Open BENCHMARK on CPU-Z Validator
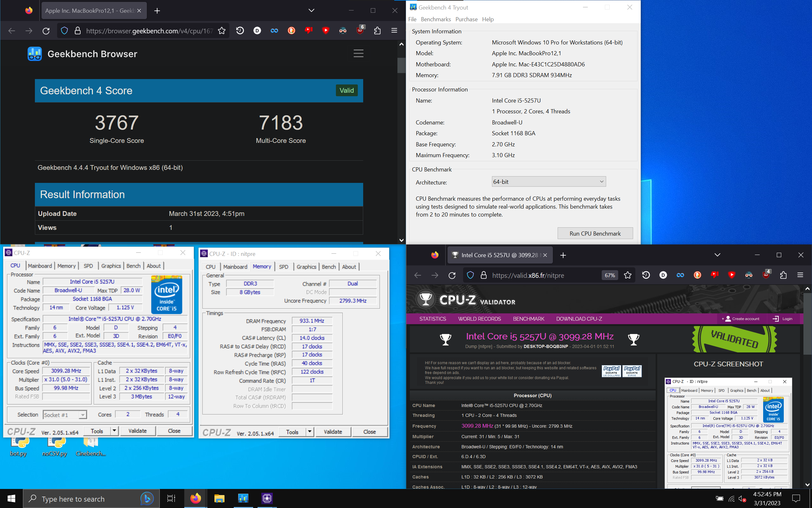The width and height of the screenshot is (812, 508). [x=528, y=319]
